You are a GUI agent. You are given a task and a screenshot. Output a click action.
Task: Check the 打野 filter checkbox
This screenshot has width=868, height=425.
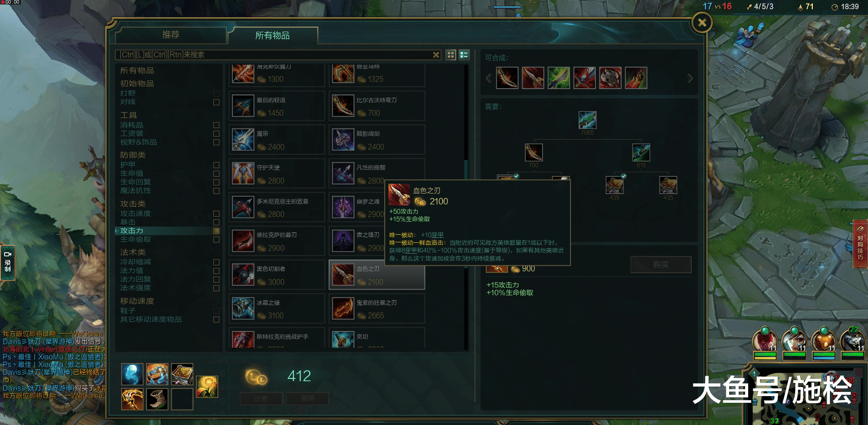tap(216, 94)
